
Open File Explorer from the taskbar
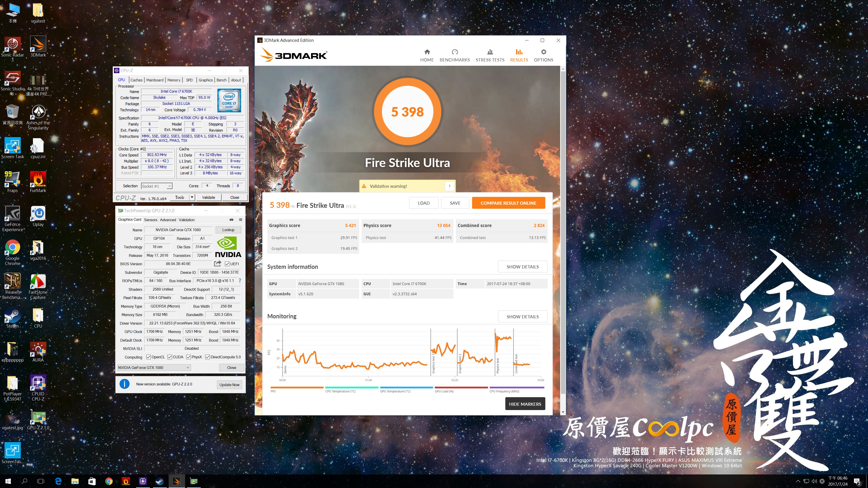click(x=75, y=481)
